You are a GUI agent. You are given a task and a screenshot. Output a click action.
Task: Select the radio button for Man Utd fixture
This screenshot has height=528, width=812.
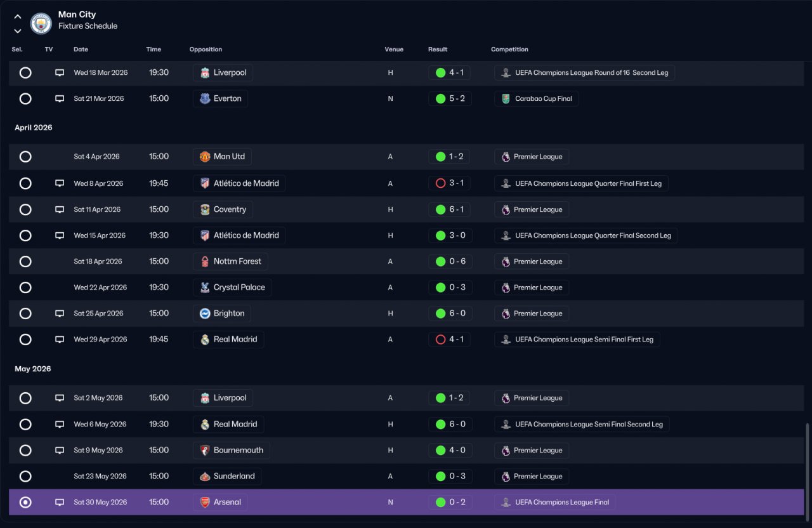pyautogui.click(x=25, y=157)
